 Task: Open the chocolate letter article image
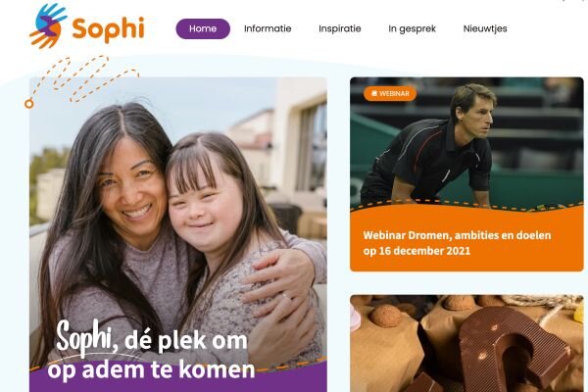click(x=466, y=343)
